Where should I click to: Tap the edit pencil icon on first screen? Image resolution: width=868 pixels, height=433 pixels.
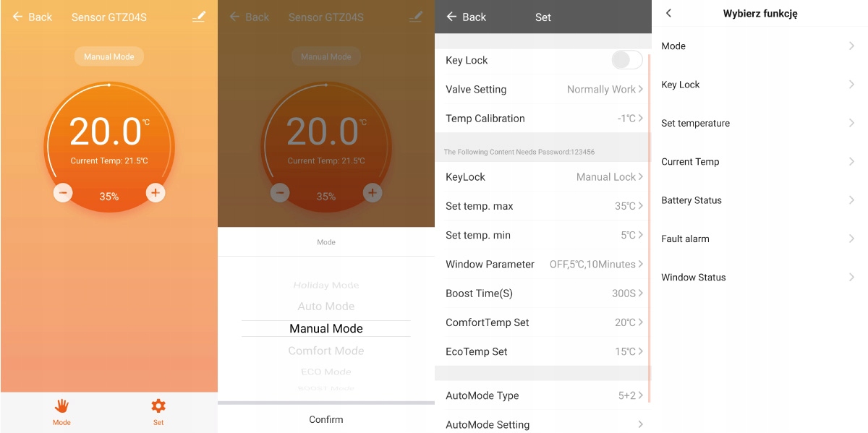(199, 17)
